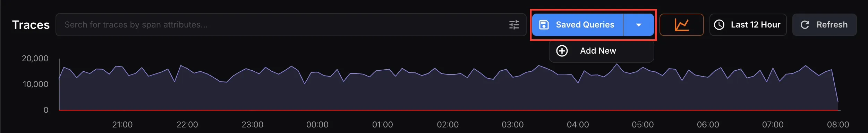Screen dimensions: 868x133
Task: Click the 10,000 y-axis label
Action: (35, 84)
